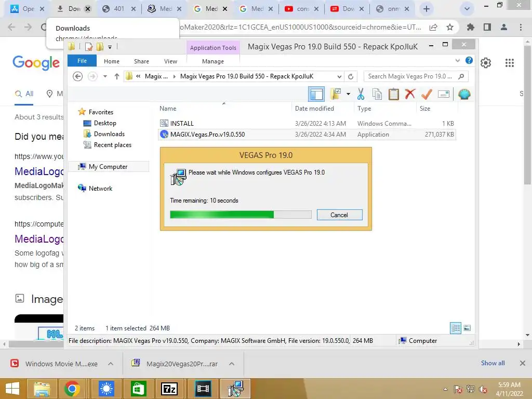
Task: Click the Explorer Forward arrow button
Action: click(92, 76)
